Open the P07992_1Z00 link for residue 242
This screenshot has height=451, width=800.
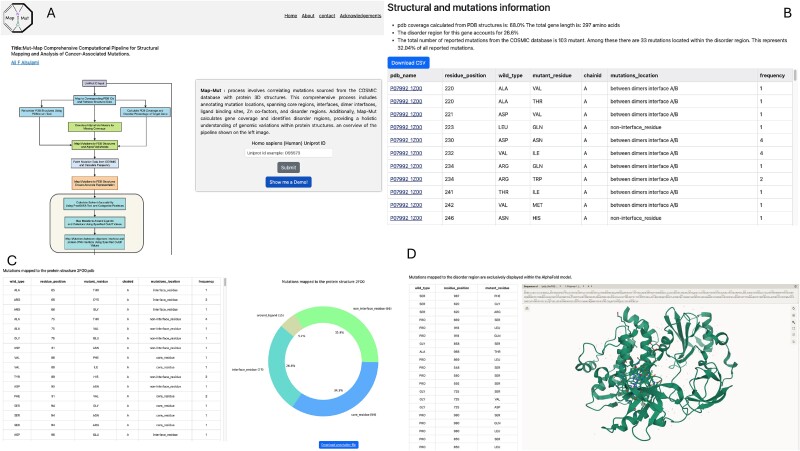point(406,205)
